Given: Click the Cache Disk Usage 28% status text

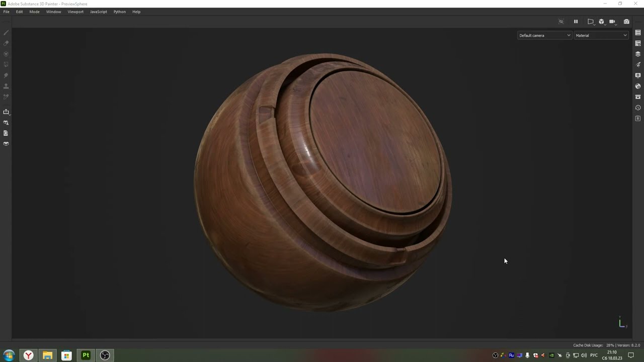Looking at the screenshot, I should [x=594, y=345].
